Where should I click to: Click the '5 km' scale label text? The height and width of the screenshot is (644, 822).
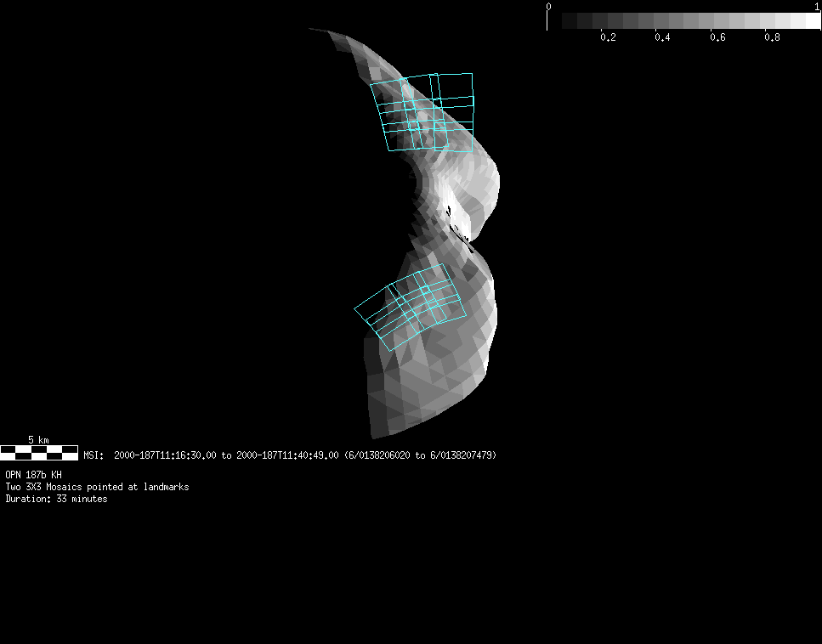38,439
